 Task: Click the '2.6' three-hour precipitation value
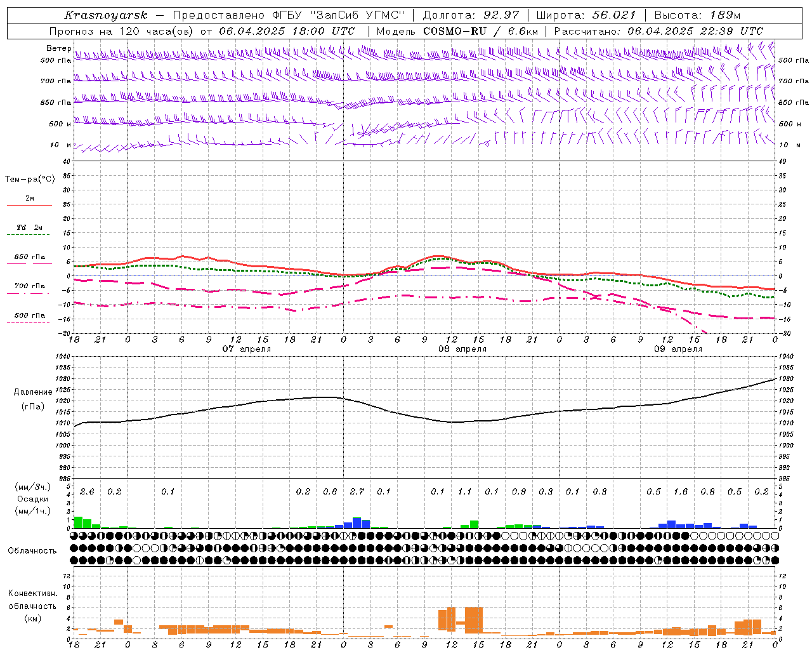(x=87, y=491)
